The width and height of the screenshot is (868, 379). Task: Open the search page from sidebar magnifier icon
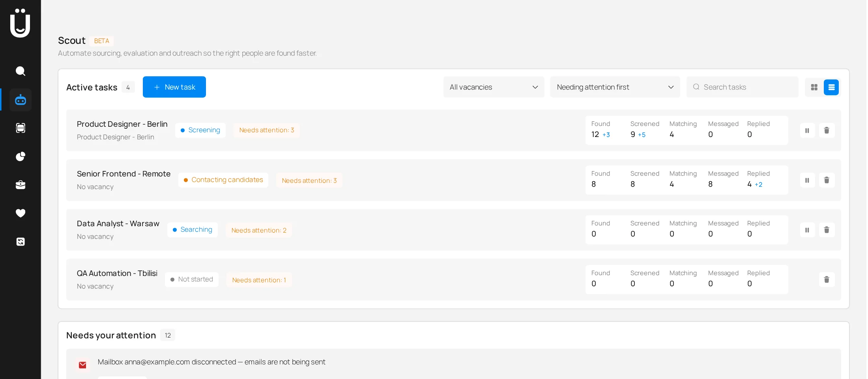(x=21, y=71)
